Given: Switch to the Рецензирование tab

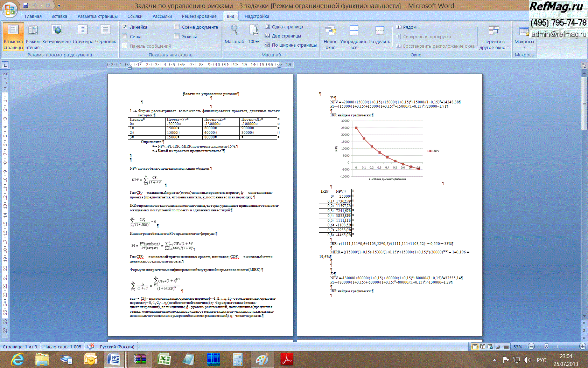Looking at the screenshot, I should pyautogui.click(x=199, y=16).
